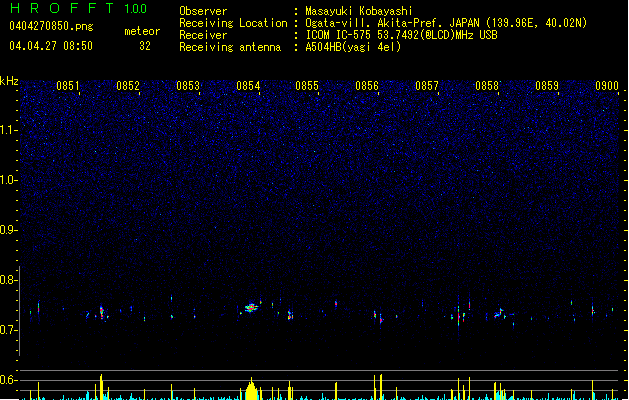The image size is (629, 400).
Task: Click the bright meteor echo near 0854
Action: pos(252,308)
